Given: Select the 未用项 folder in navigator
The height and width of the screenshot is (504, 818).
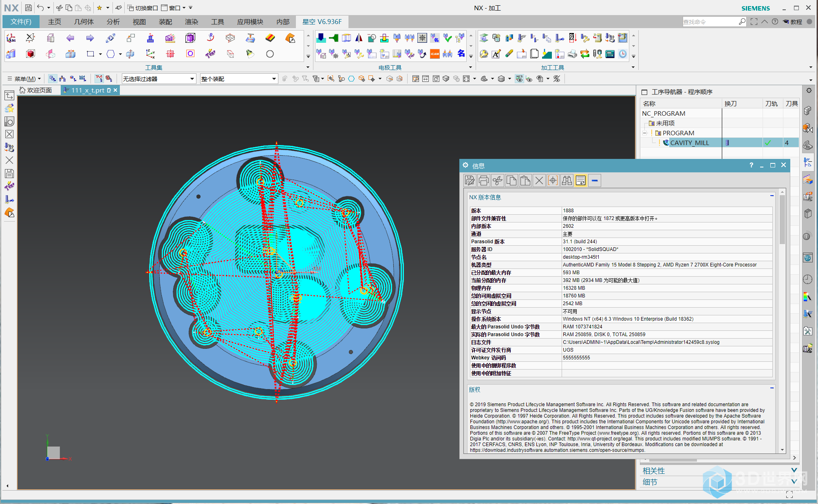Looking at the screenshot, I should coord(665,123).
